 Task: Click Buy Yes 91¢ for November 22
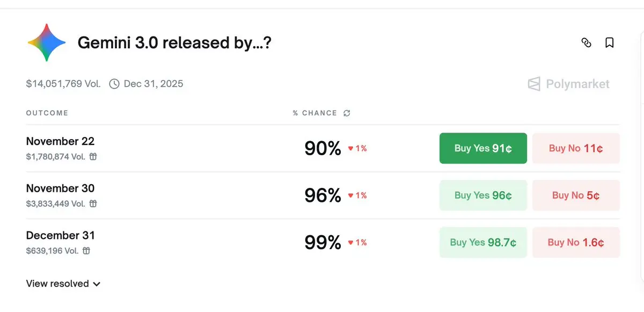pos(483,148)
